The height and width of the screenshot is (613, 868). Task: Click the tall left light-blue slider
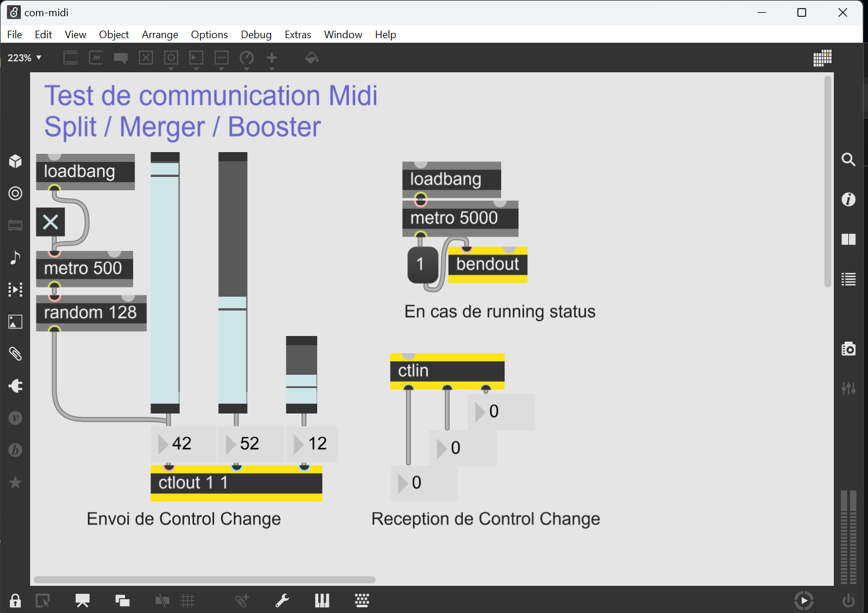(165, 283)
